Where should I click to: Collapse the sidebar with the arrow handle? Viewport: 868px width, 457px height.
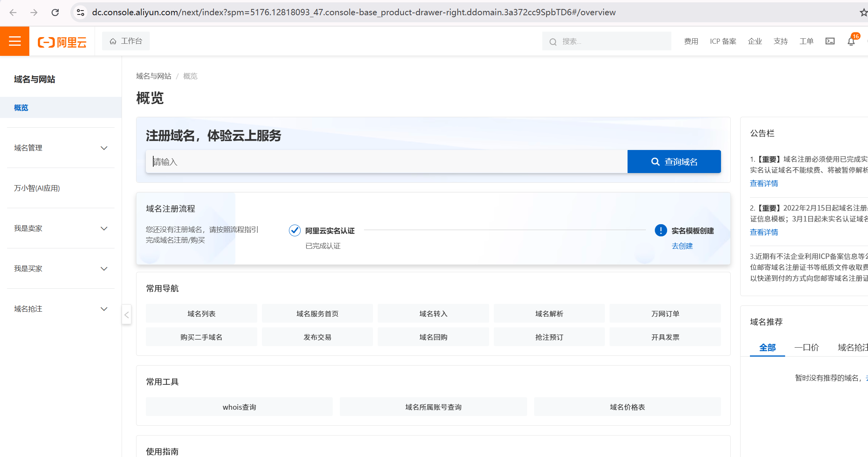pyautogui.click(x=126, y=315)
